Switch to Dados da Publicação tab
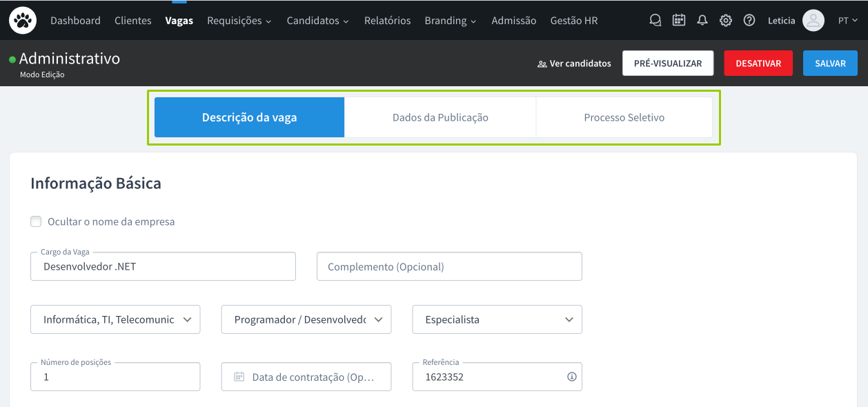The image size is (868, 407). (x=440, y=117)
